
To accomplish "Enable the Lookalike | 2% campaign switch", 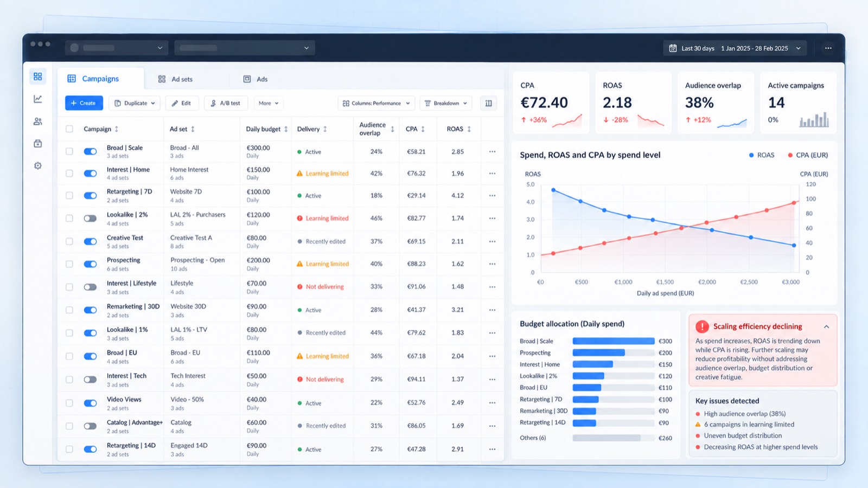I will [90, 218].
